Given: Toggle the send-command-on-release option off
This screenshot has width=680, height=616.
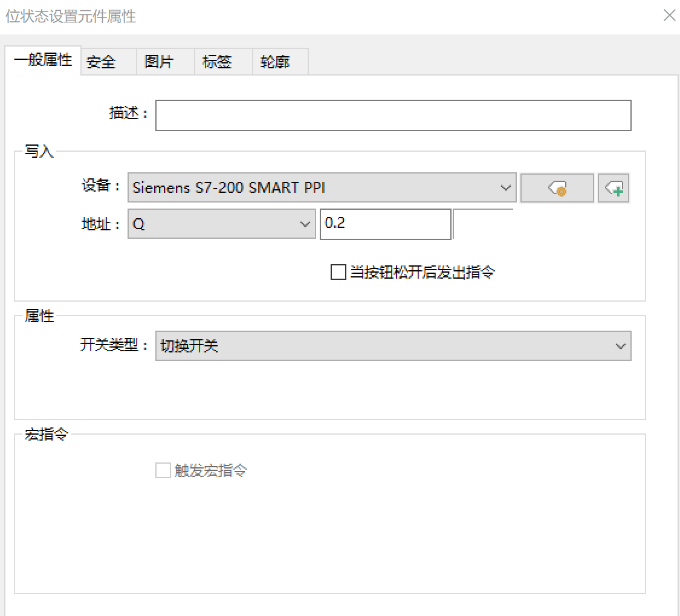Looking at the screenshot, I should click(x=338, y=272).
